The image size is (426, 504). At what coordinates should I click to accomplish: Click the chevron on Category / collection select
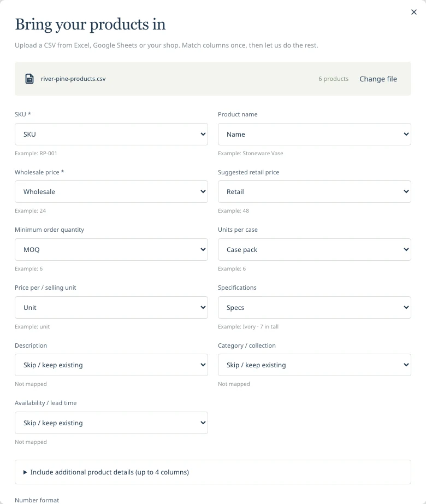406,365
